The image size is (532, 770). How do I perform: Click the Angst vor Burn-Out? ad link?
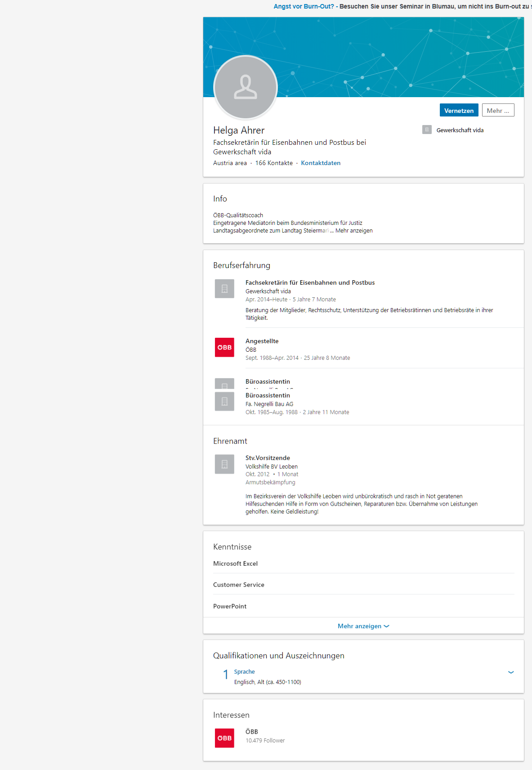coord(304,6)
